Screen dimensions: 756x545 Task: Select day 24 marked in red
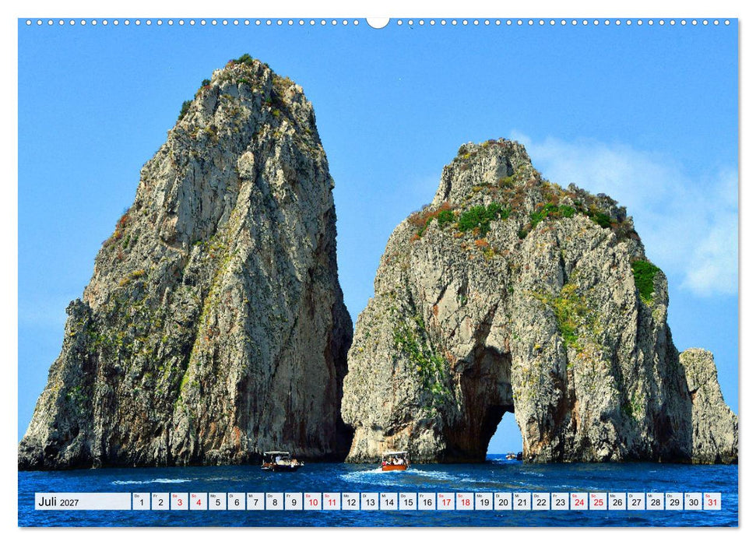click(x=579, y=501)
